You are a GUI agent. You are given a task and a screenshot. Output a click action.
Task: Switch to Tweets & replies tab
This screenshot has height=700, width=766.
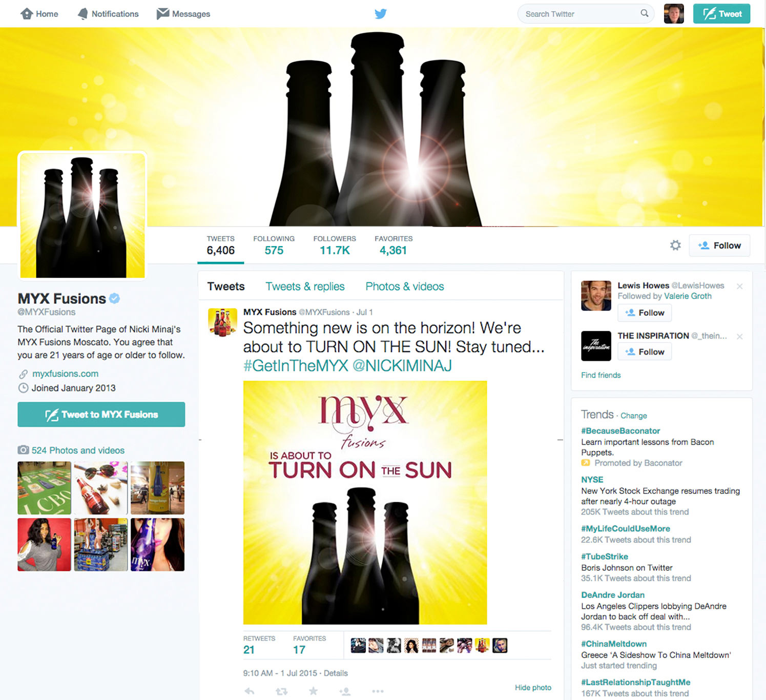(305, 286)
